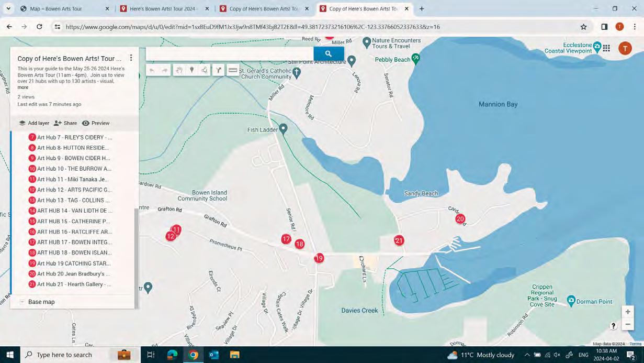This screenshot has width=644, height=363.
Task: Click the Fish Ladder place pin
Action: [x=283, y=128]
